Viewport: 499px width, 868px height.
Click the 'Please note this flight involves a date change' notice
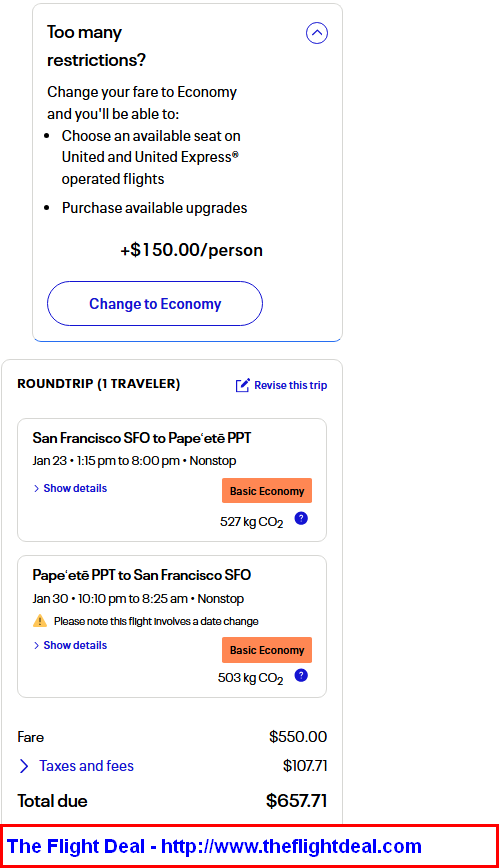tap(156, 621)
